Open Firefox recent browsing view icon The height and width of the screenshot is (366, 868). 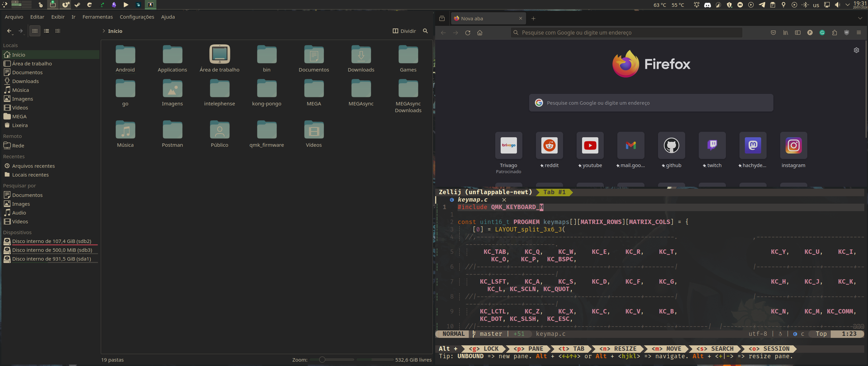coord(442,18)
